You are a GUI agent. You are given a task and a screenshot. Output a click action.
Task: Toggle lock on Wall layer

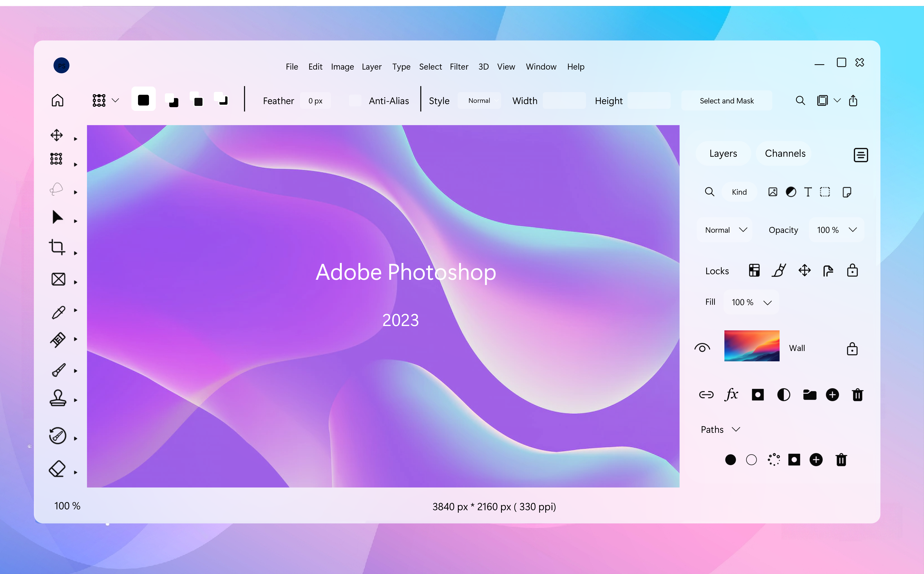[852, 349]
